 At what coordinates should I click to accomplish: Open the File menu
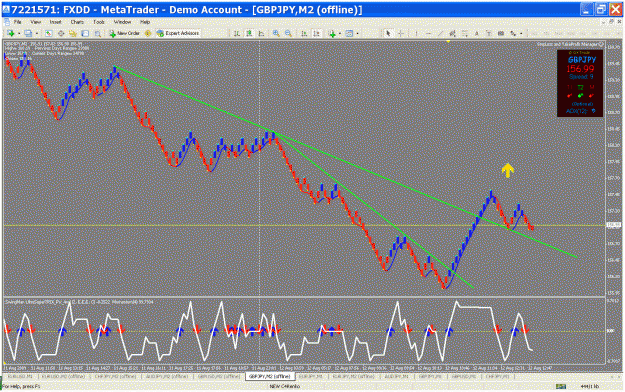pos(18,22)
